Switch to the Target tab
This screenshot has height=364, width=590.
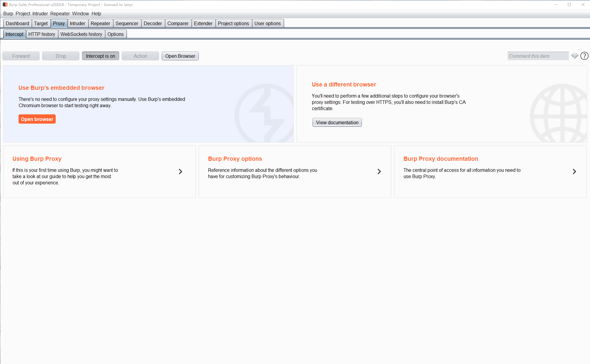(41, 23)
